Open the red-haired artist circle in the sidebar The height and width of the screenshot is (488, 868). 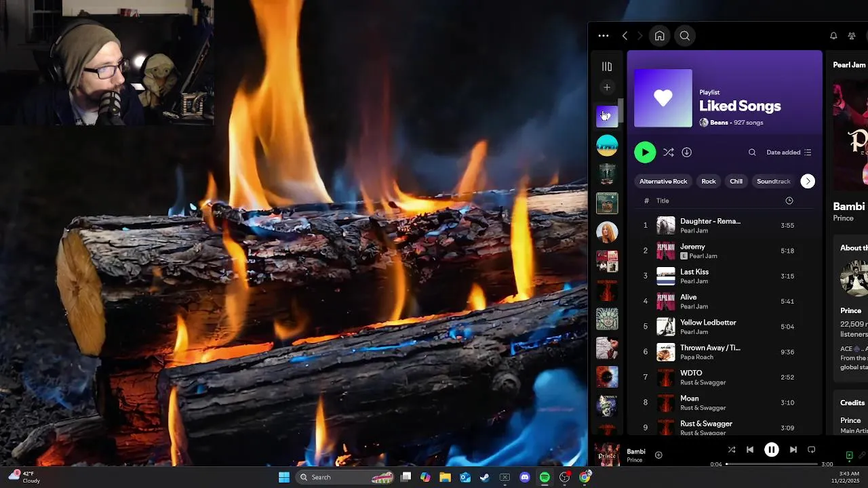pyautogui.click(x=607, y=232)
